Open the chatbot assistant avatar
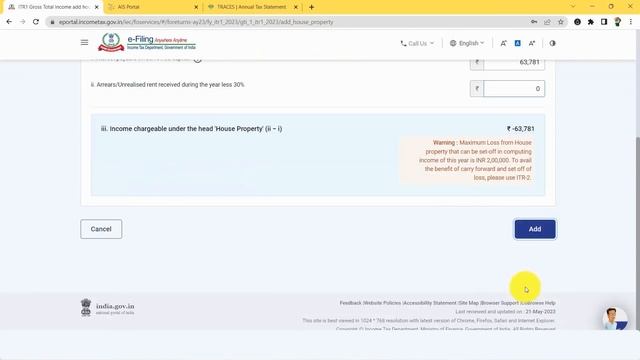The height and width of the screenshot is (360, 640). click(615, 319)
